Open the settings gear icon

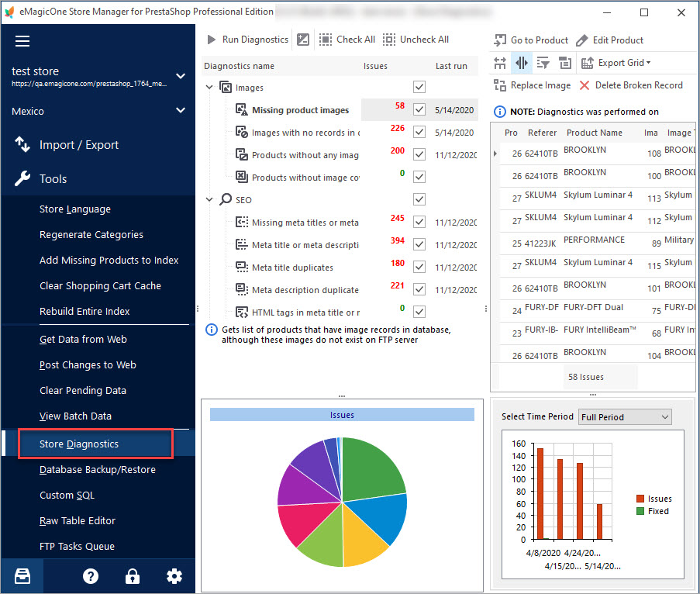tap(174, 576)
